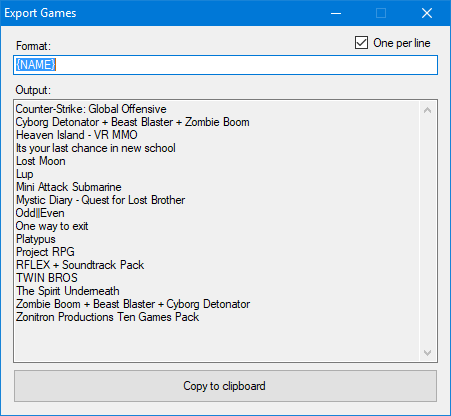451x416 pixels.
Task: Click Zombie Boom + Beast Blaster + Cyborg Detonator line
Action: (133, 304)
